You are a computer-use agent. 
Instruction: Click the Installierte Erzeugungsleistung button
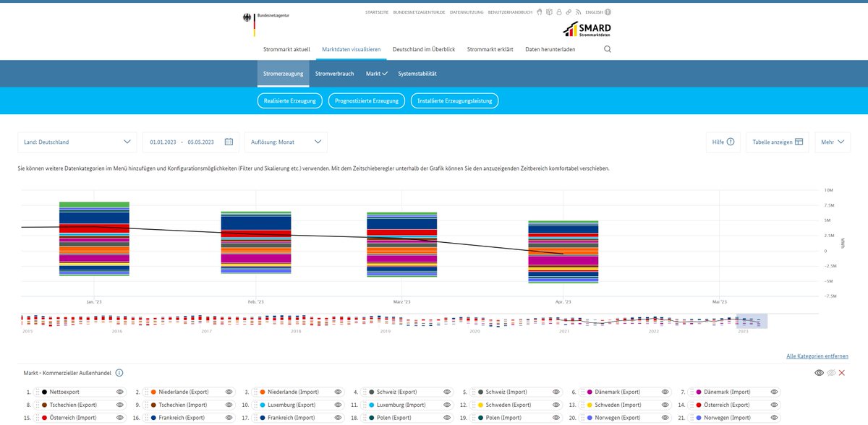coord(455,101)
